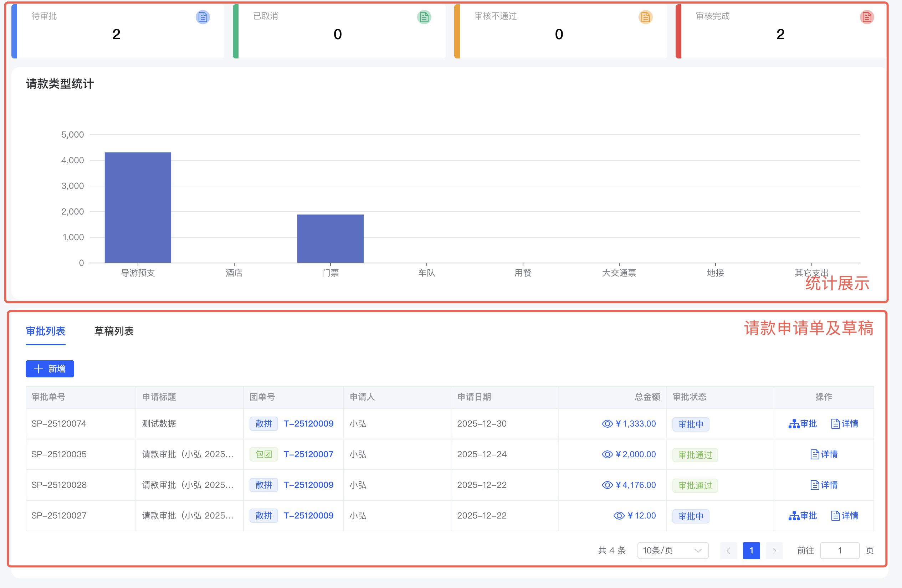Go to next page with right chevron

click(774, 551)
